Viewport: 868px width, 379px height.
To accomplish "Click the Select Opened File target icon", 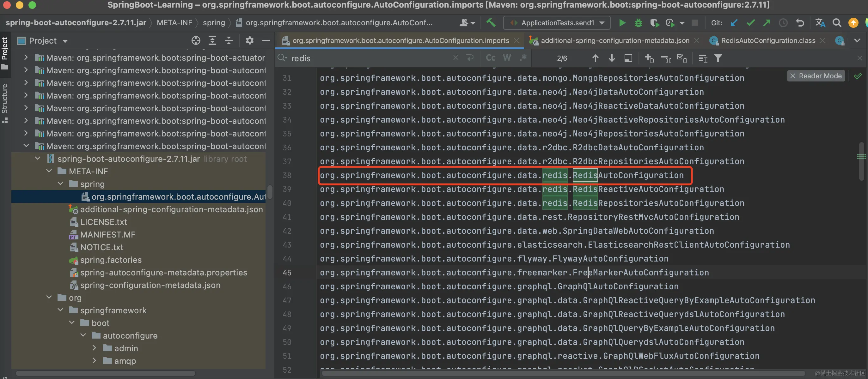I will (x=196, y=41).
